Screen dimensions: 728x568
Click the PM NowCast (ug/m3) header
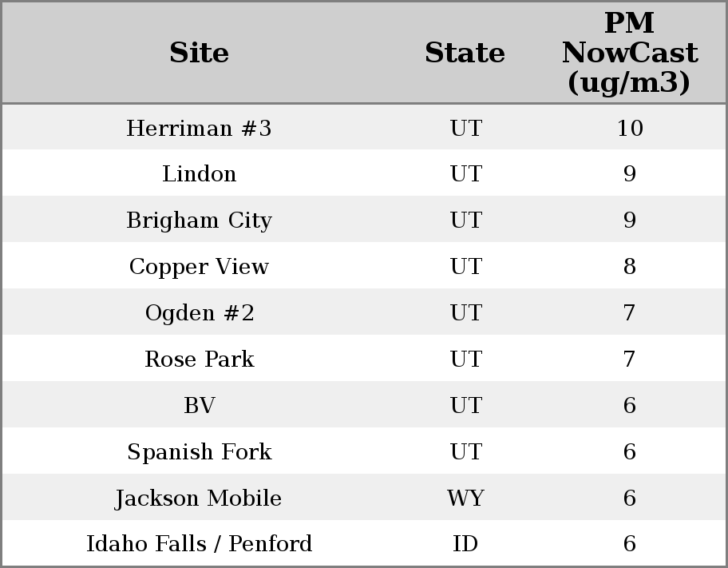629,54
